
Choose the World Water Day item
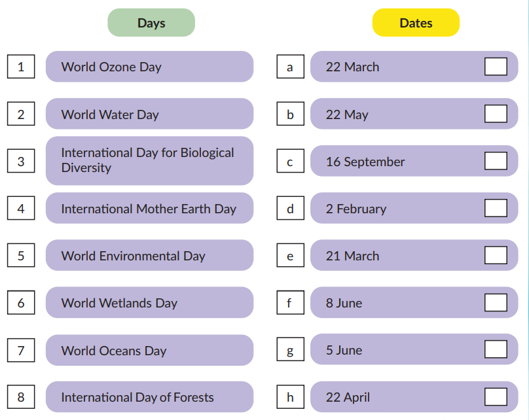click(x=149, y=114)
